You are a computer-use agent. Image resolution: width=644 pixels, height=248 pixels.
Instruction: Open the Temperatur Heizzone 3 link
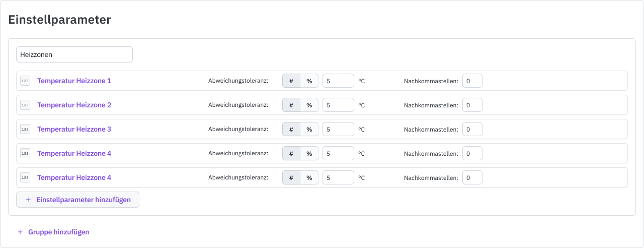74,129
